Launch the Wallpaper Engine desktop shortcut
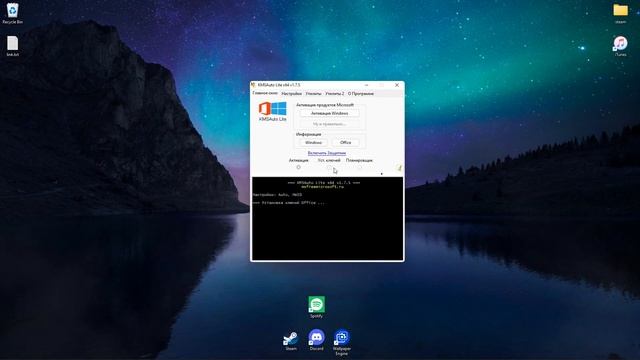This screenshot has width=640, height=360. pyautogui.click(x=342, y=342)
